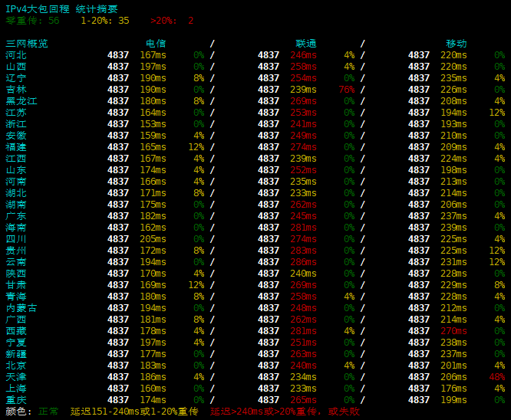This screenshot has height=420, width=511.
Task: Click the yellow '延迟151-240ms或1-20%重传' legend
Action: point(134,412)
